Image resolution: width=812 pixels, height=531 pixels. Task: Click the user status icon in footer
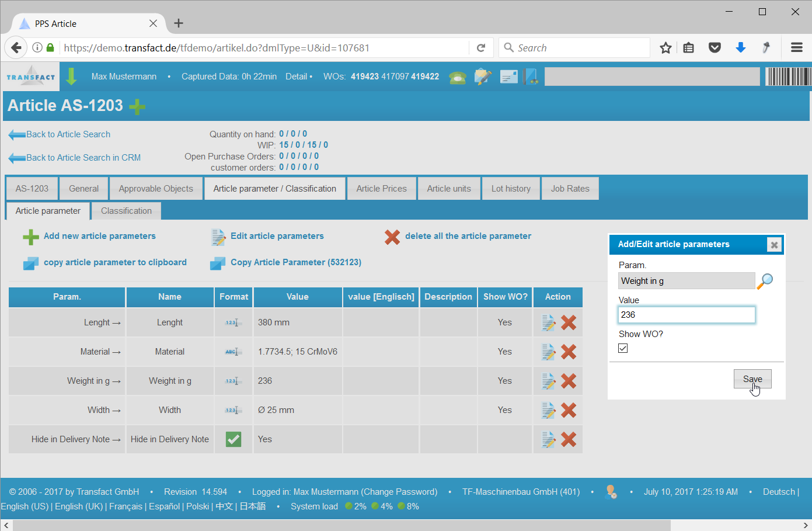611,492
